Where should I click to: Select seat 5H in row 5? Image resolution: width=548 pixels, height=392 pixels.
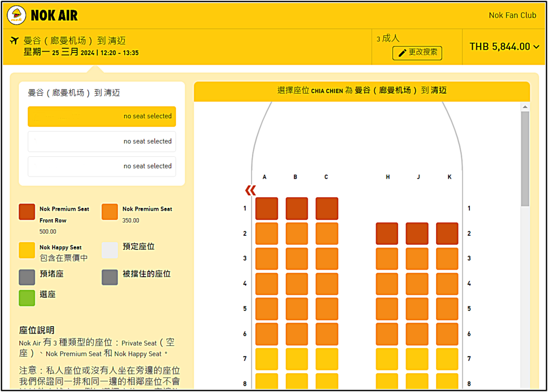[x=387, y=309]
